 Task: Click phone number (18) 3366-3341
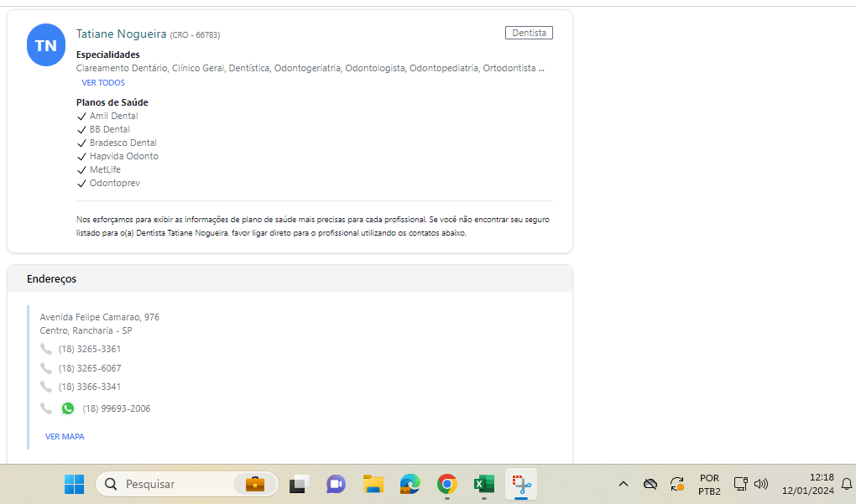click(90, 387)
